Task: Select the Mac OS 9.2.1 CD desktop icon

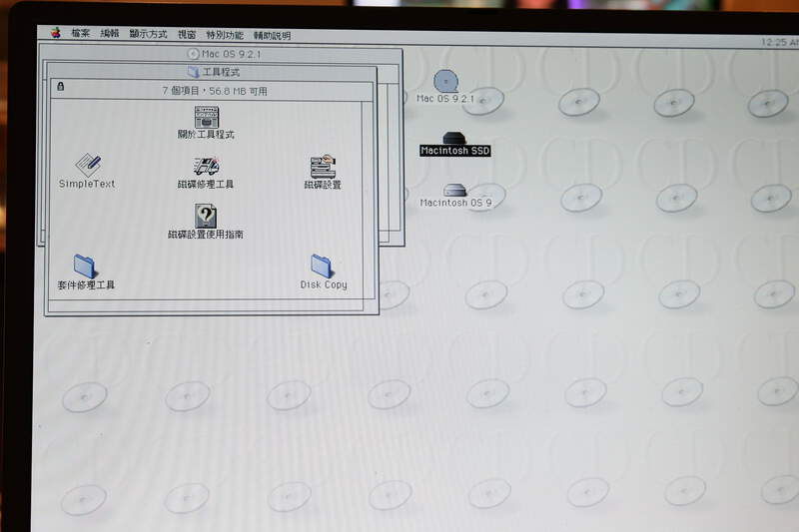Action: point(445,82)
